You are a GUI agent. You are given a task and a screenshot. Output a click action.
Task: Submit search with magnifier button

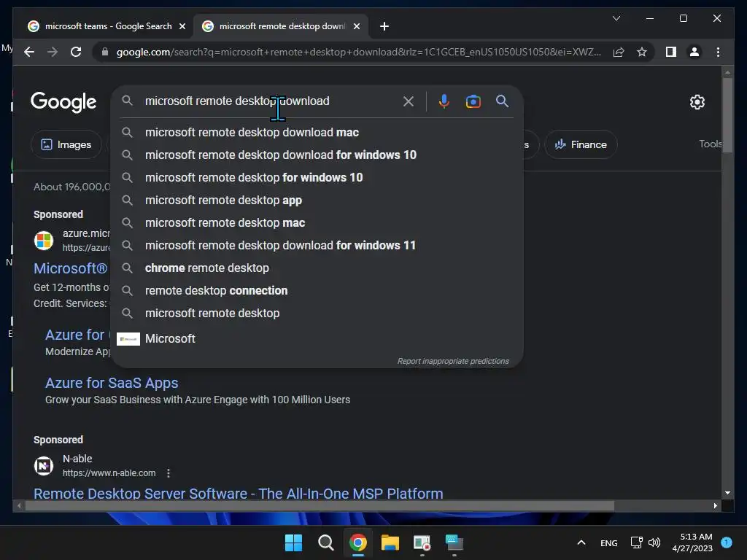tap(502, 101)
